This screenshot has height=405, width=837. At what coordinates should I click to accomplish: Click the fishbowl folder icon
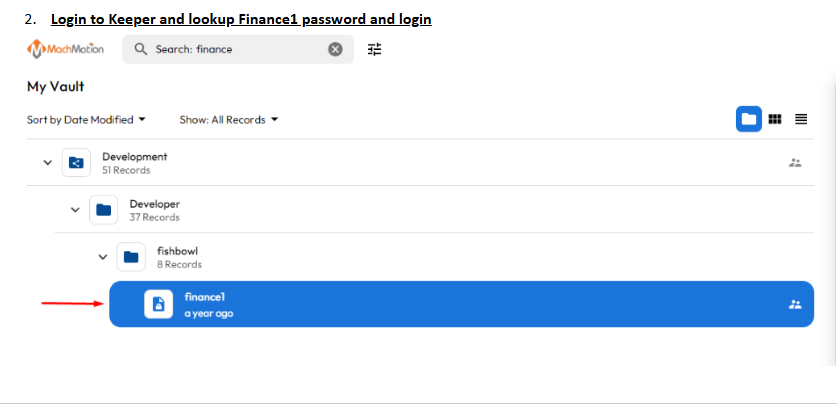coord(131,257)
